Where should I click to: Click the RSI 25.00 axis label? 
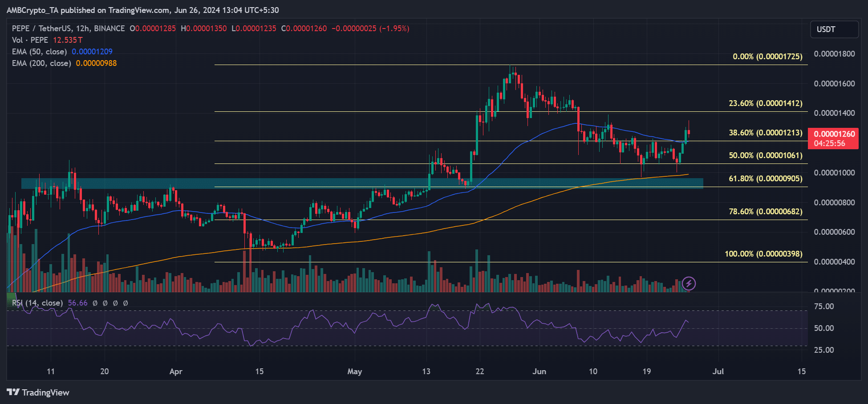pyautogui.click(x=824, y=350)
